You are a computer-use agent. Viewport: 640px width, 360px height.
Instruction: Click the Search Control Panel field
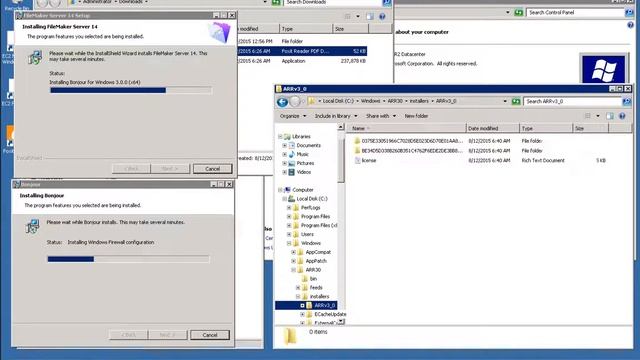pos(576,13)
